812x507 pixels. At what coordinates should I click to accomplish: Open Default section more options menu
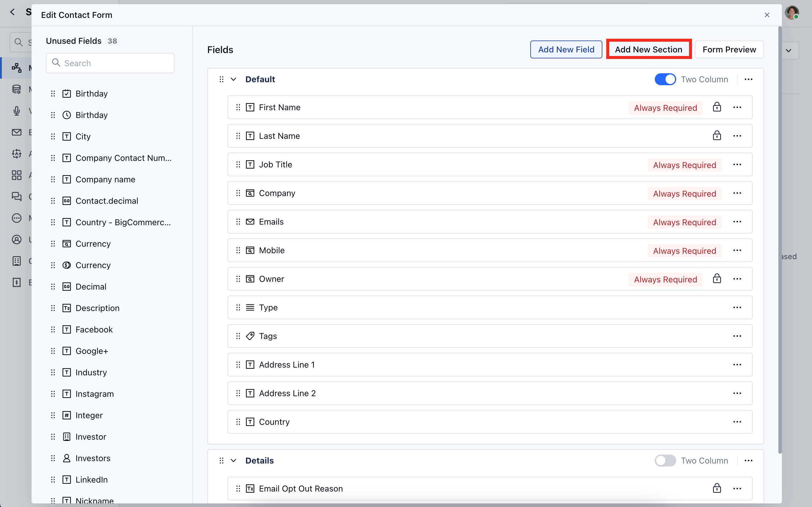[x=748, y=80]
